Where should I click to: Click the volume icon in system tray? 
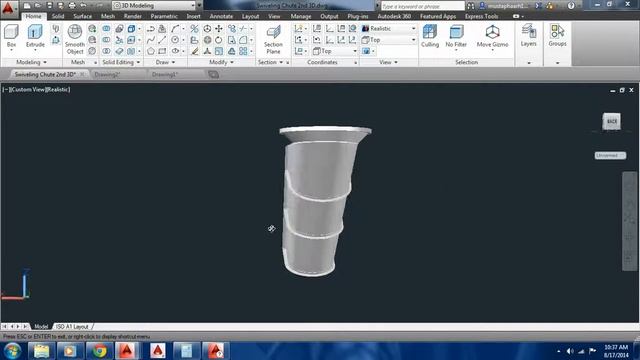click(570, 351)
